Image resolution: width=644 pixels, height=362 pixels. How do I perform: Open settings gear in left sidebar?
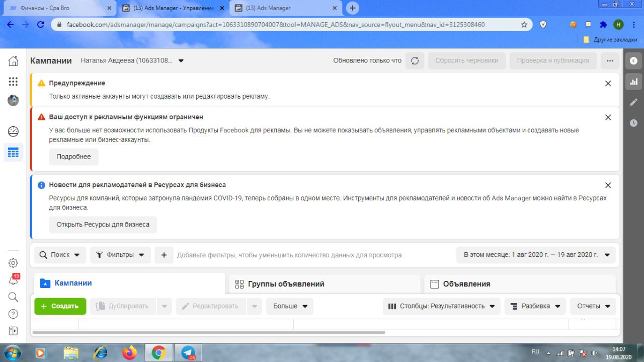coord(13,263)
